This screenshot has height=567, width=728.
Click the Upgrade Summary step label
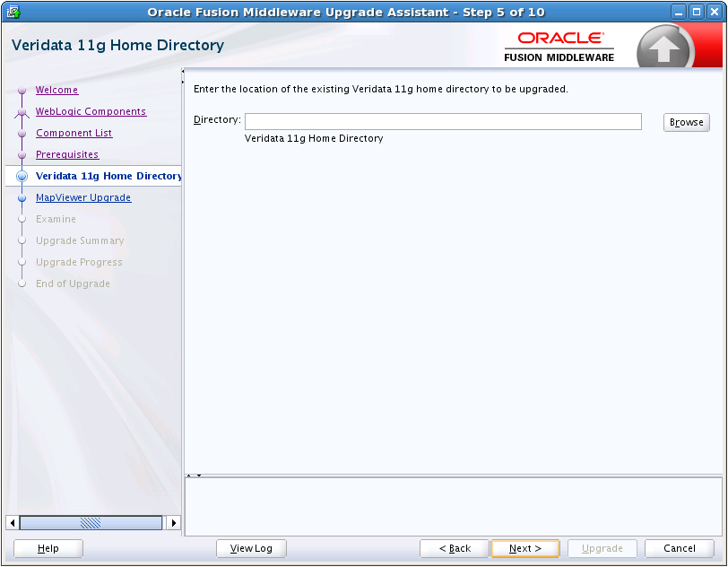80,240
